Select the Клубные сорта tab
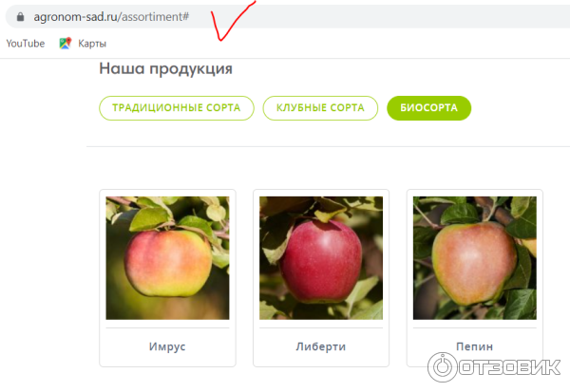The height and width of the screenshot is (392, 570). [320, 108]
